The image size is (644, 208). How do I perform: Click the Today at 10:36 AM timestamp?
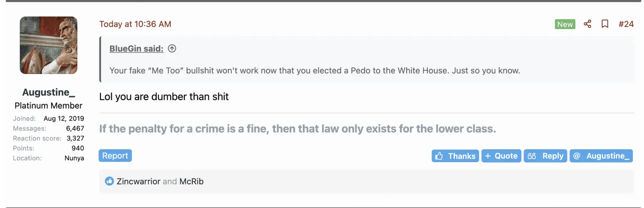coord(135,24)
